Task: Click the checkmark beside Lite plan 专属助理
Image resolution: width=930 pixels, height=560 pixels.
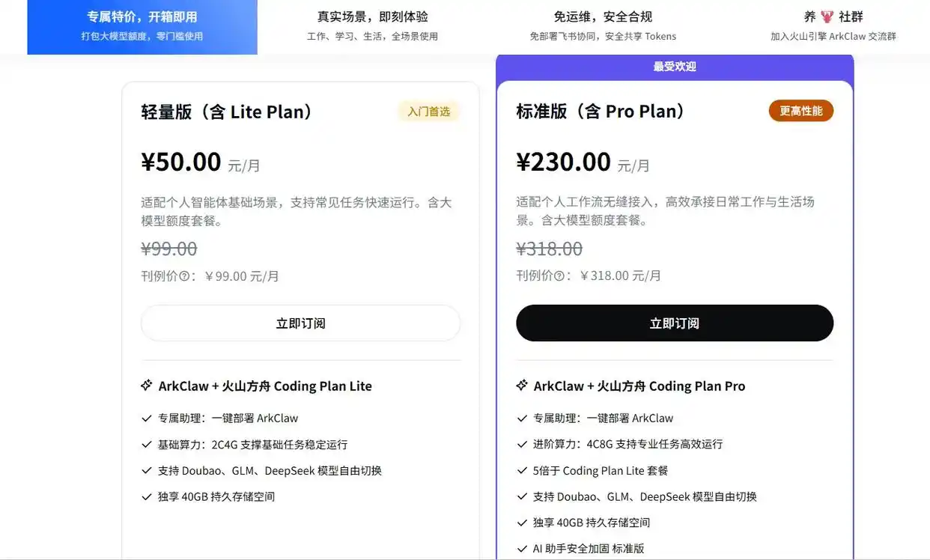Action: point(147,419)
